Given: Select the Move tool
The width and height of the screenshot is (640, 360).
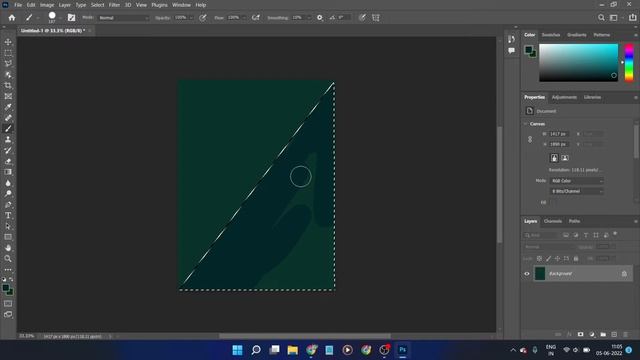Looking at the screenshot, I should pyautogui.click(x=8, y=42).
